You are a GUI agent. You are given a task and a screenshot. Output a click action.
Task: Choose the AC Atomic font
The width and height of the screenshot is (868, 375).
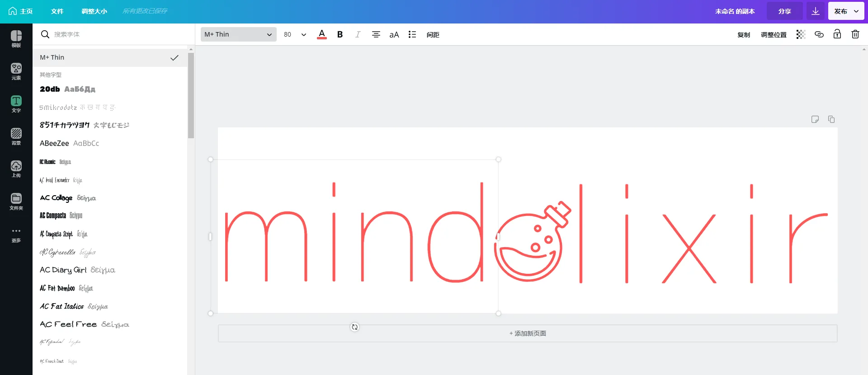[x=110, y=162]
